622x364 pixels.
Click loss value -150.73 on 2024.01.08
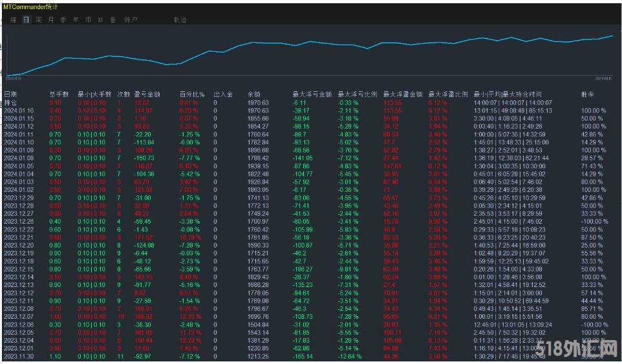(x=144, y=158)
